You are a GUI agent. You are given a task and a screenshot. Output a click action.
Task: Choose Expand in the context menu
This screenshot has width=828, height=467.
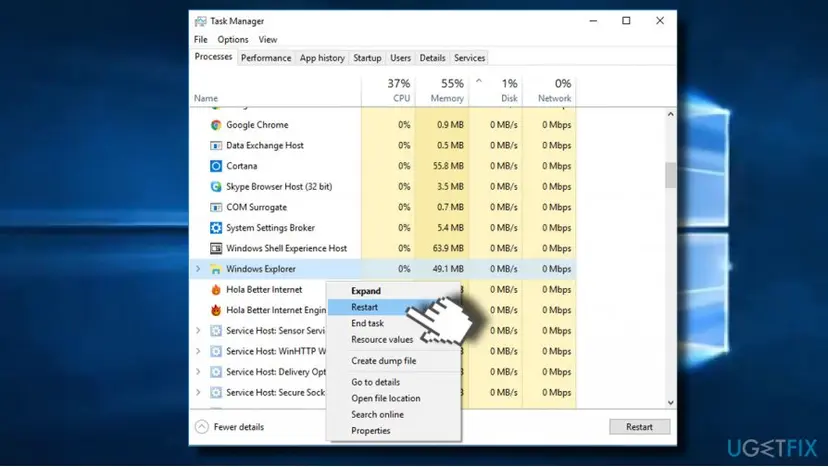[x=394, y=291]
